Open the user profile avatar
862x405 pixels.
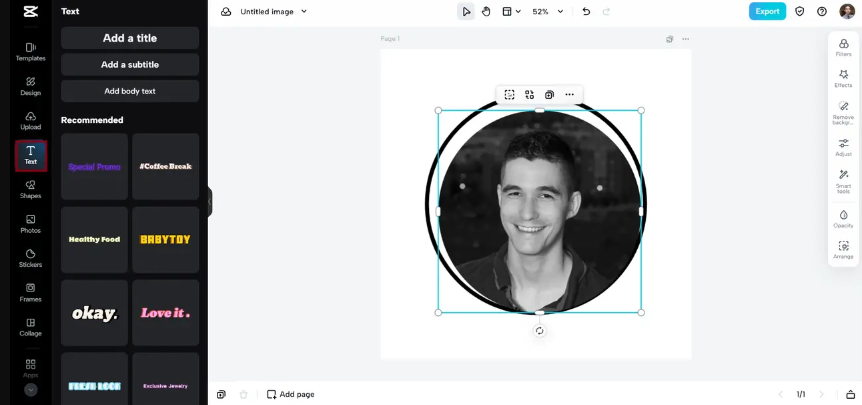pyautogui.click(x=847, y=12)
